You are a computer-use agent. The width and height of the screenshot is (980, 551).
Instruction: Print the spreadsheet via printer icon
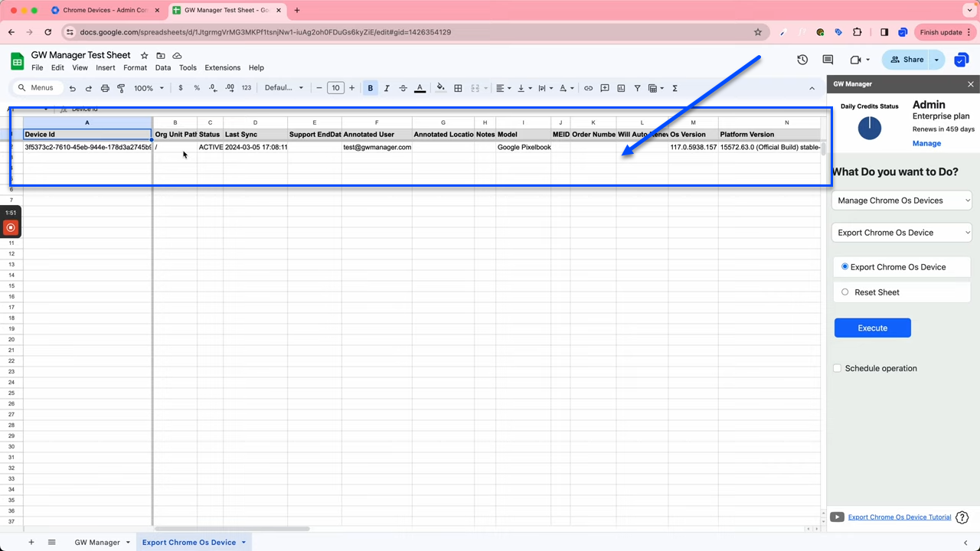point(105,88)
